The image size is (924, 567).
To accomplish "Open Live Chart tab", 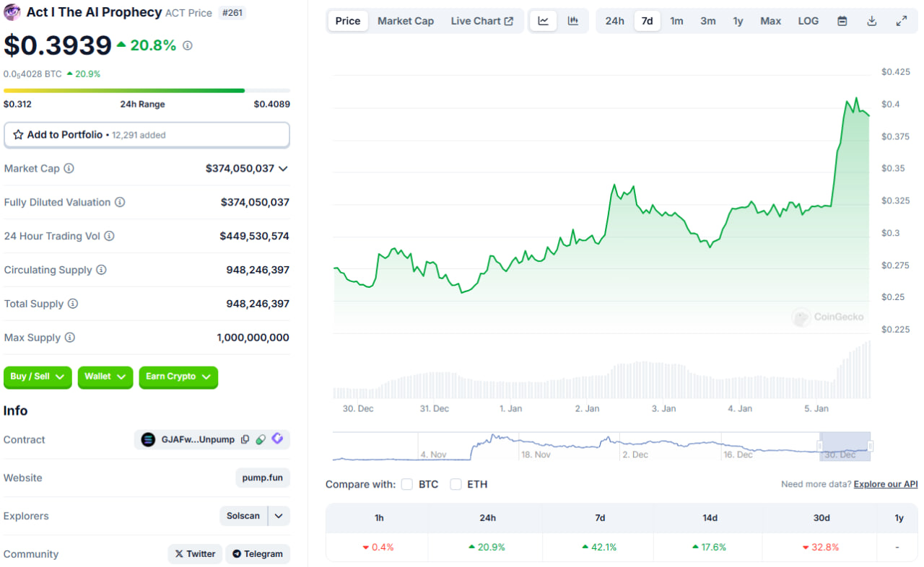I will pyautogui.click(x=482, y=21).
